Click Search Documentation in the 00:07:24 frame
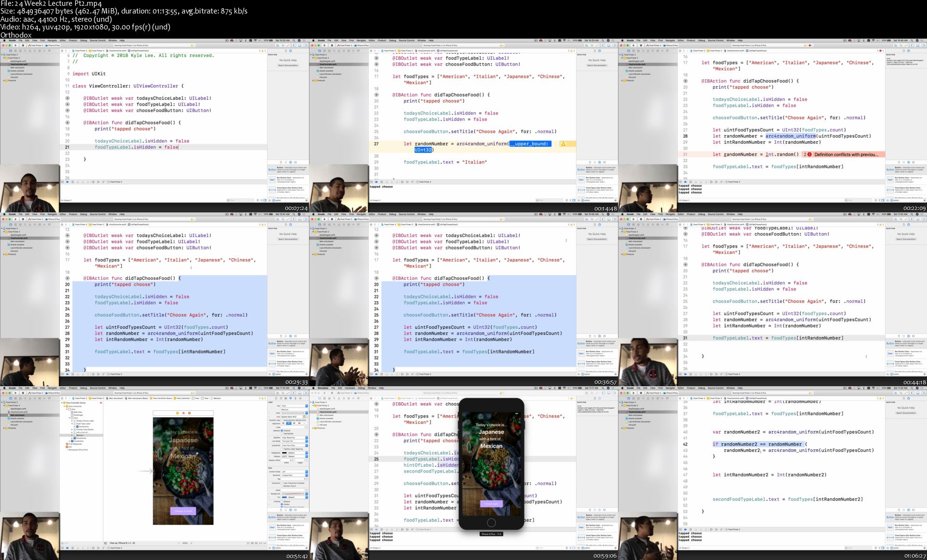This screenshot has height=560, width=927. click(x=288, y=65)
